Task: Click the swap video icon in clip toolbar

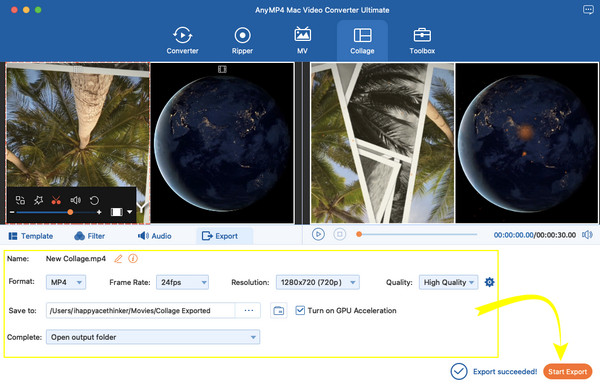Action: [x=20, y=200]
